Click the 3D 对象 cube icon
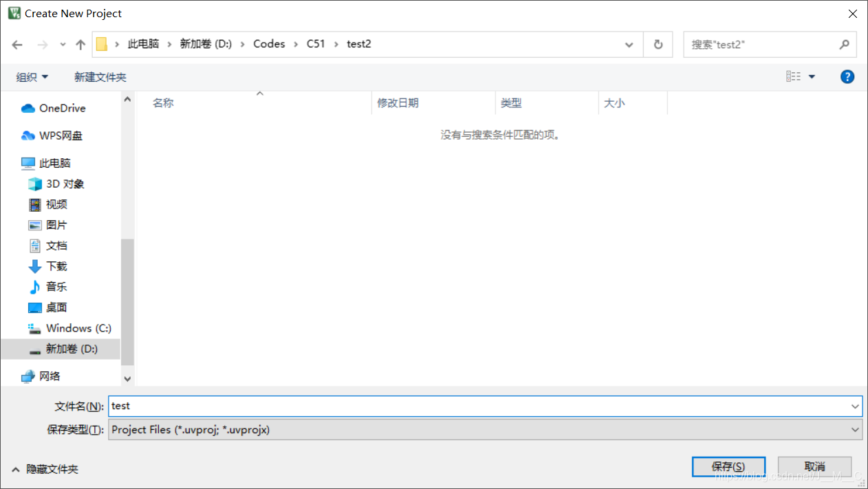This screenshot has height=489, width=868. click(x=35, y=184)
